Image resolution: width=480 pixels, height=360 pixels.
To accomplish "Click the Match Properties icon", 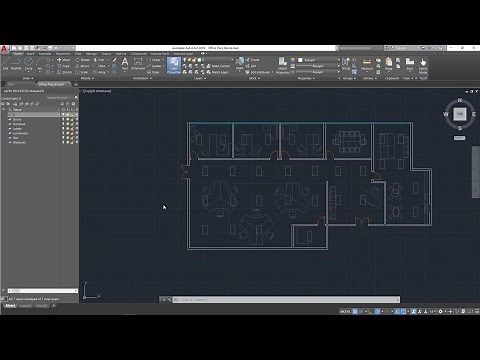I will (282, 65).
